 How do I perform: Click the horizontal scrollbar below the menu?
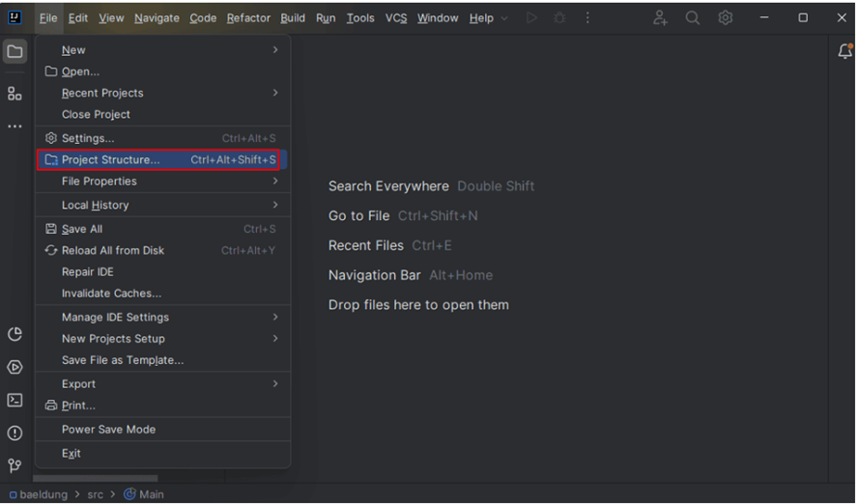point(96,478)
